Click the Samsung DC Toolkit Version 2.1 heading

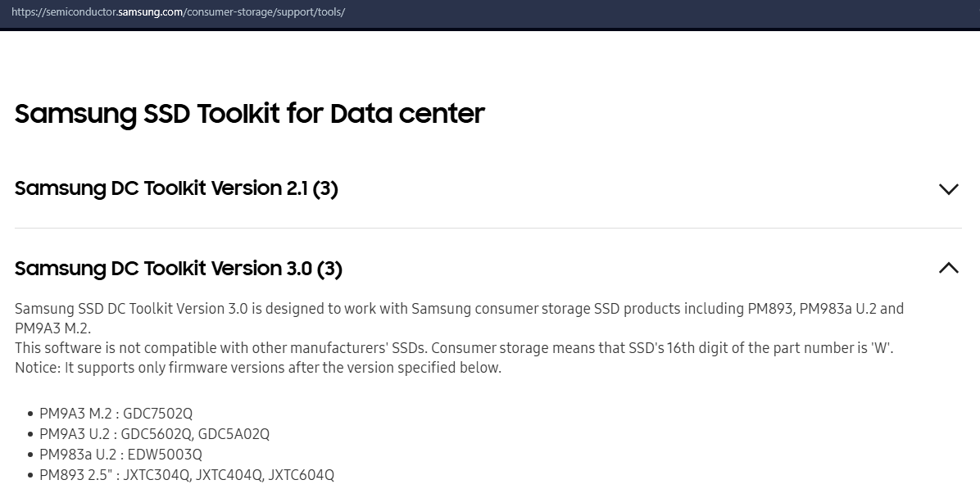(176, 188)
